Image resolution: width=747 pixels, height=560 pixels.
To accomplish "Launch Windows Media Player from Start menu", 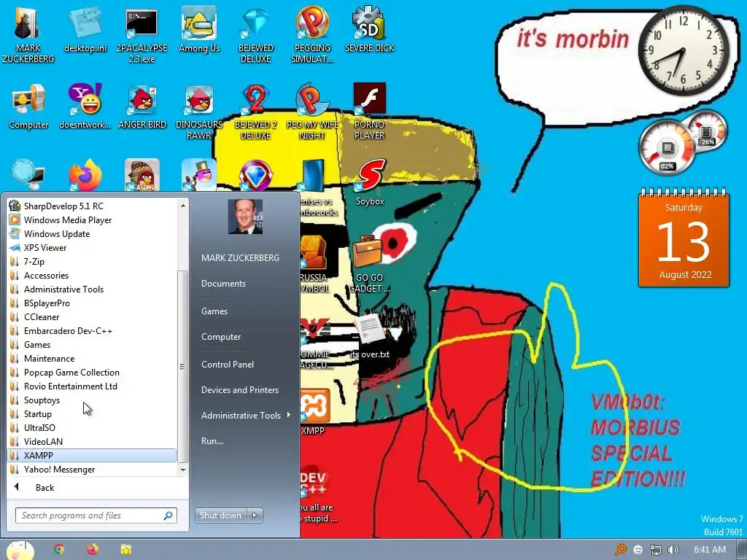I will click(91, 220).
